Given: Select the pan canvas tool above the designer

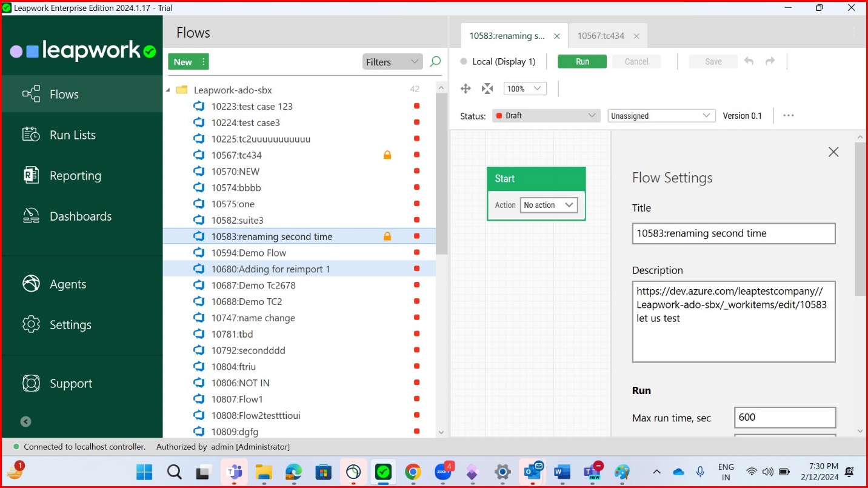Looking at the screenshot, I should point(466,89).
